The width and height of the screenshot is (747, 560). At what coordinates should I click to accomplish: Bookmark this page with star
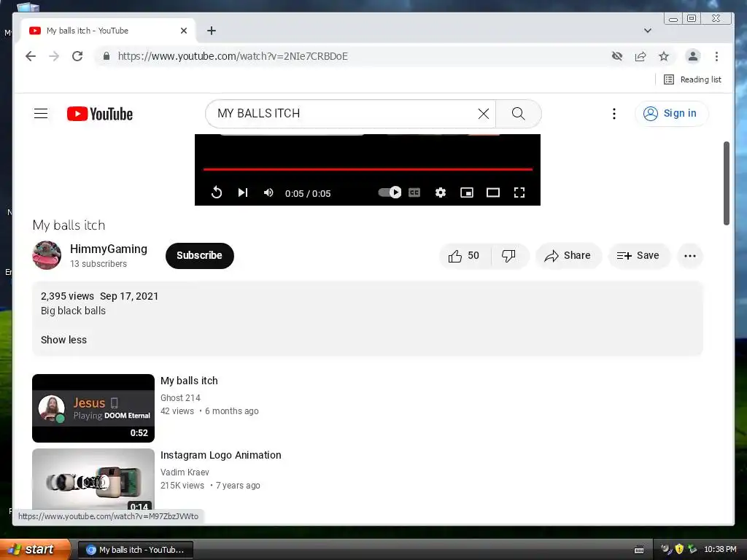664,56
